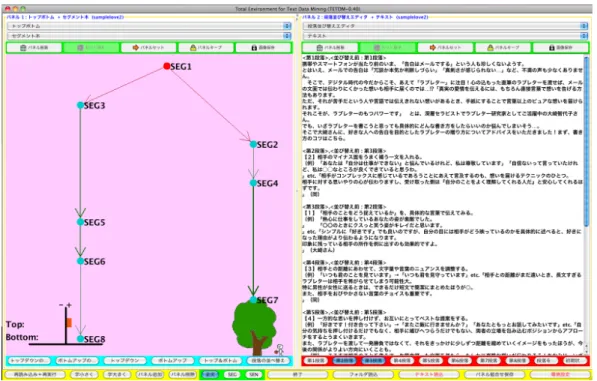Click the ボトムアップ button in cyan bar

tap(172, 360)
